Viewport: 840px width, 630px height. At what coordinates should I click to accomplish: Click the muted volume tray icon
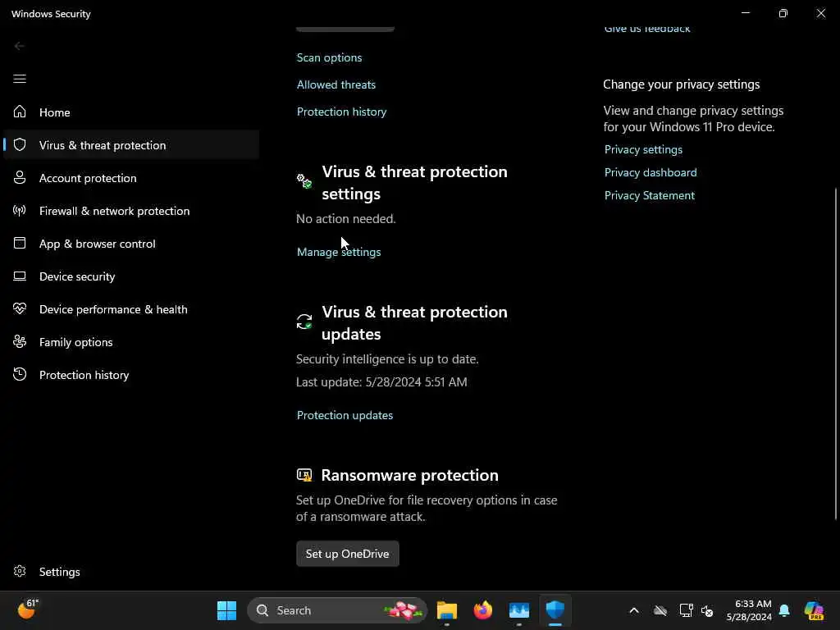707,610
